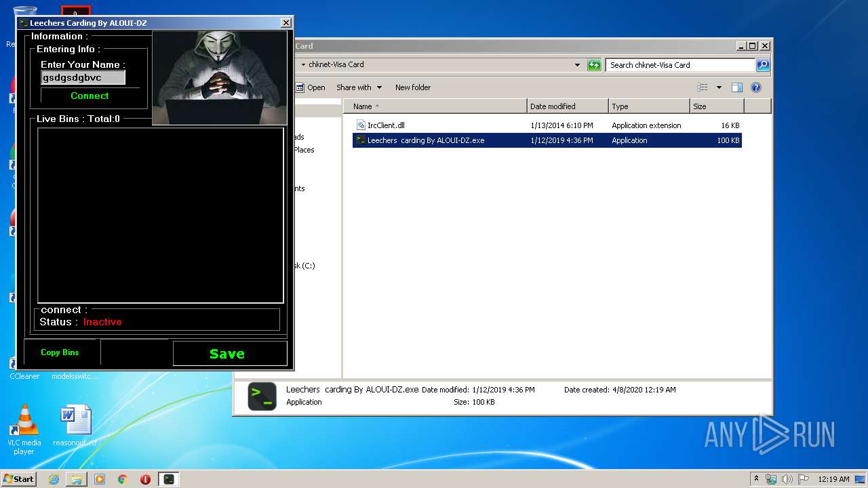Click the hooded masked figure image

point(220,78)
